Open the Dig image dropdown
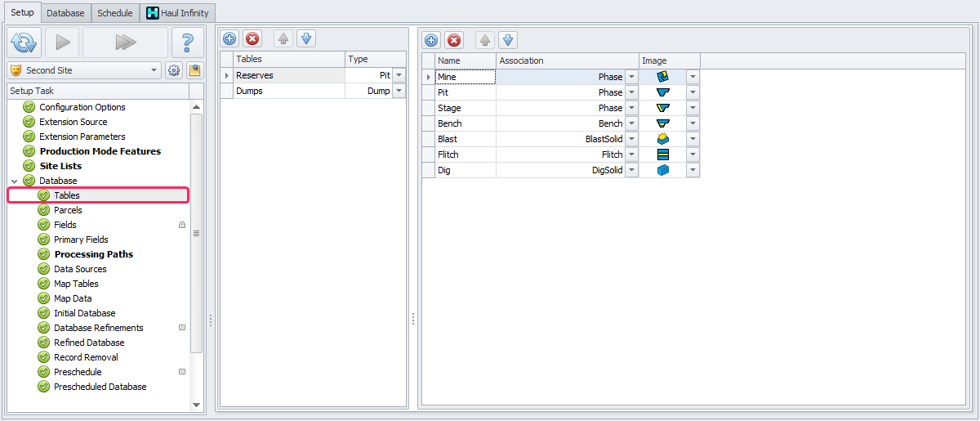The image size is (980, 421). coord(693,170)
